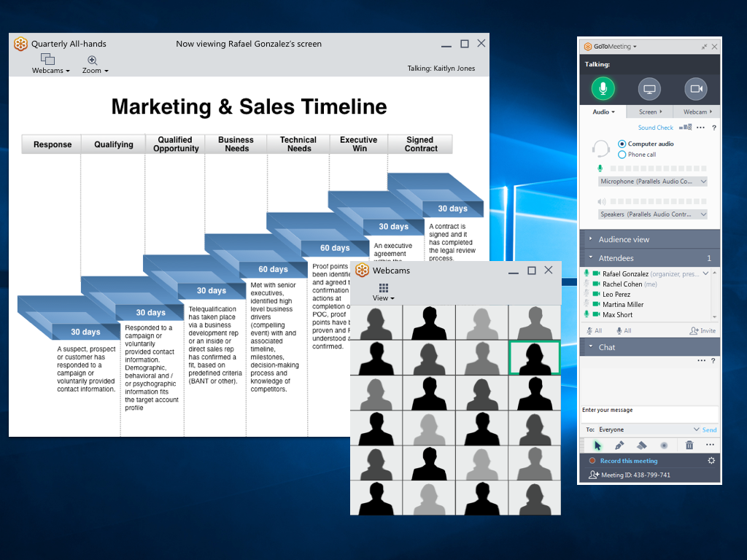Image resolution: width=747 pixels, height=560 pixels.
Task: Open the View grid menu in Webcams window
Action: (x=384, y=292)
